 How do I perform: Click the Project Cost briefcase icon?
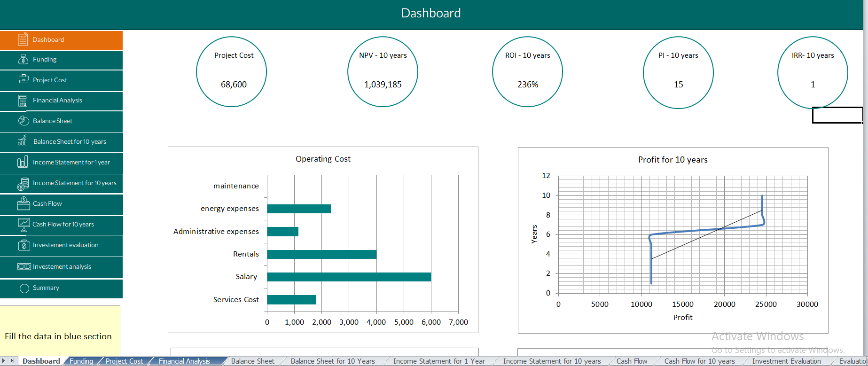point(23,79)
